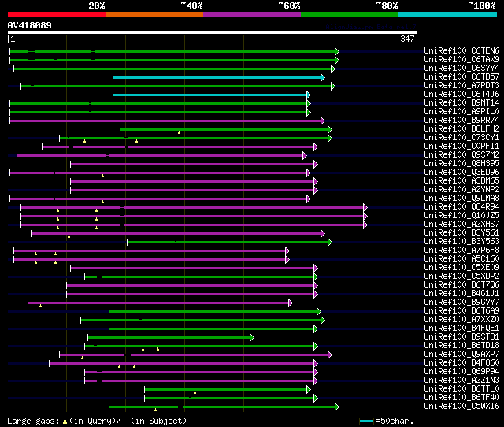Viewport: 504px width, 427px height.
Task: Click the orange ~40% identity legend segment
Action: coord(154,14)
